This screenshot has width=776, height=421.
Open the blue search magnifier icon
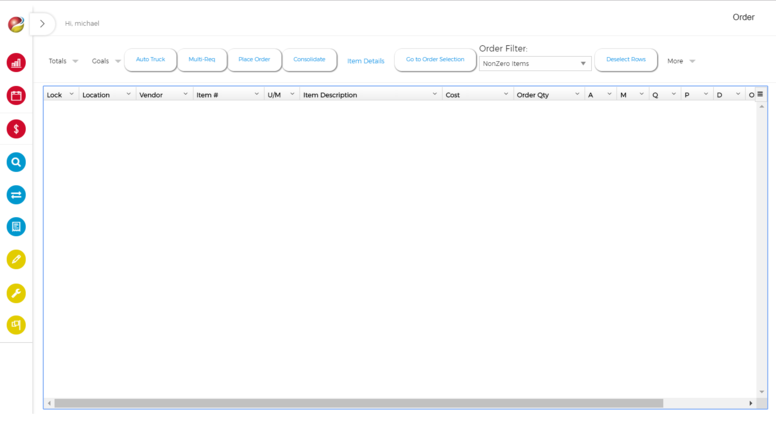[16, 162]
